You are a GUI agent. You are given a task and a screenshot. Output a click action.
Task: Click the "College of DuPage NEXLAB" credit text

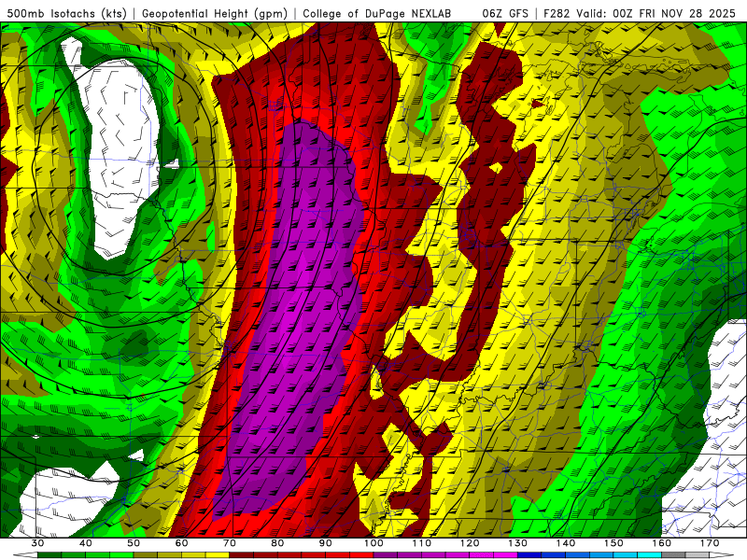coord(377,13)
